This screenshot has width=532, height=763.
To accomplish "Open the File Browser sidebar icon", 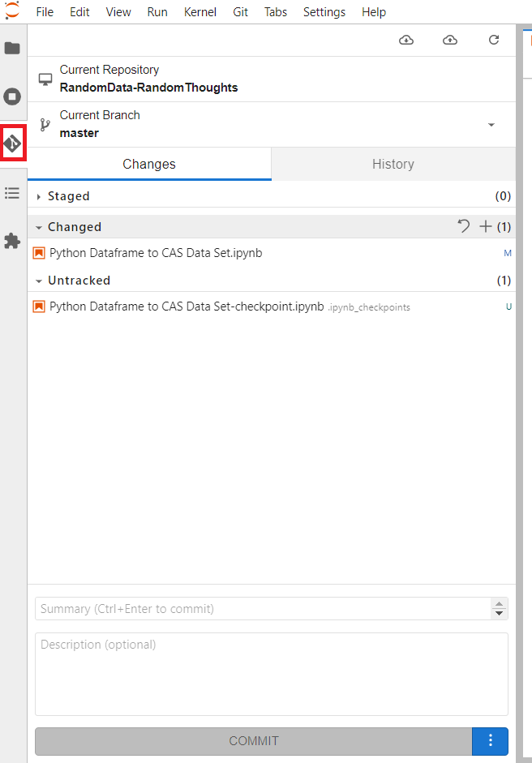I will (x=12, y=48).
